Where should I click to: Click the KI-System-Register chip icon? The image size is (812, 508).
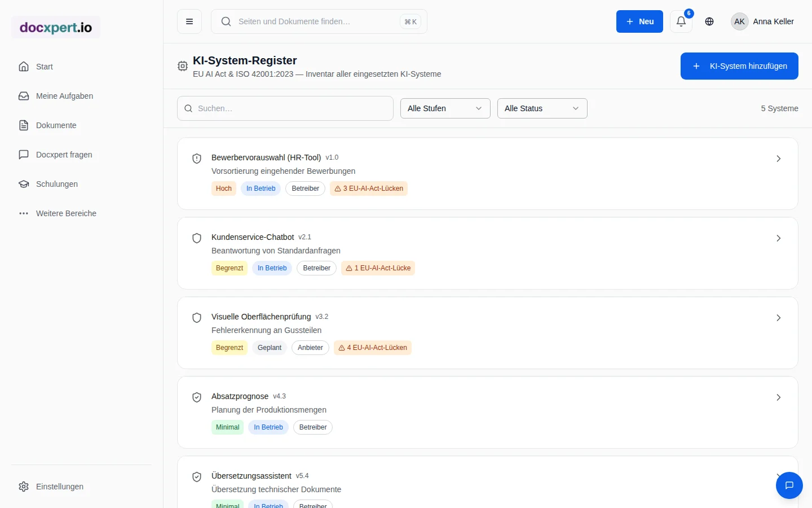pos(183,66)
